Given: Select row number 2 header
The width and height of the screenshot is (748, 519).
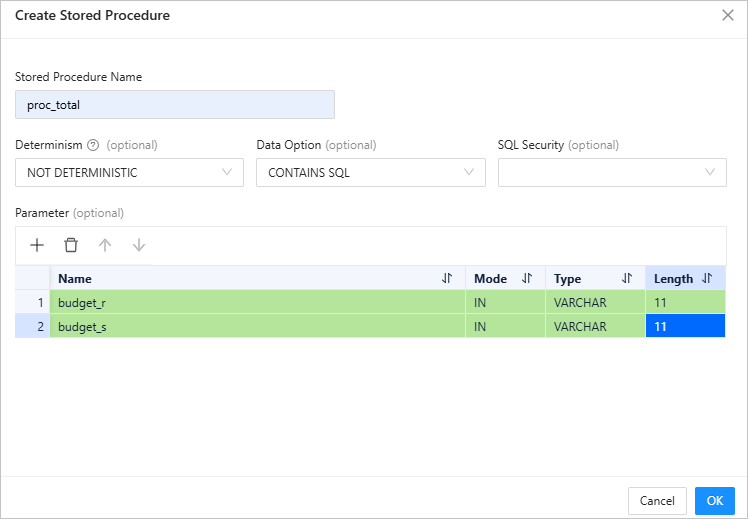Looking at the screenshot, I should coord(33,327).
